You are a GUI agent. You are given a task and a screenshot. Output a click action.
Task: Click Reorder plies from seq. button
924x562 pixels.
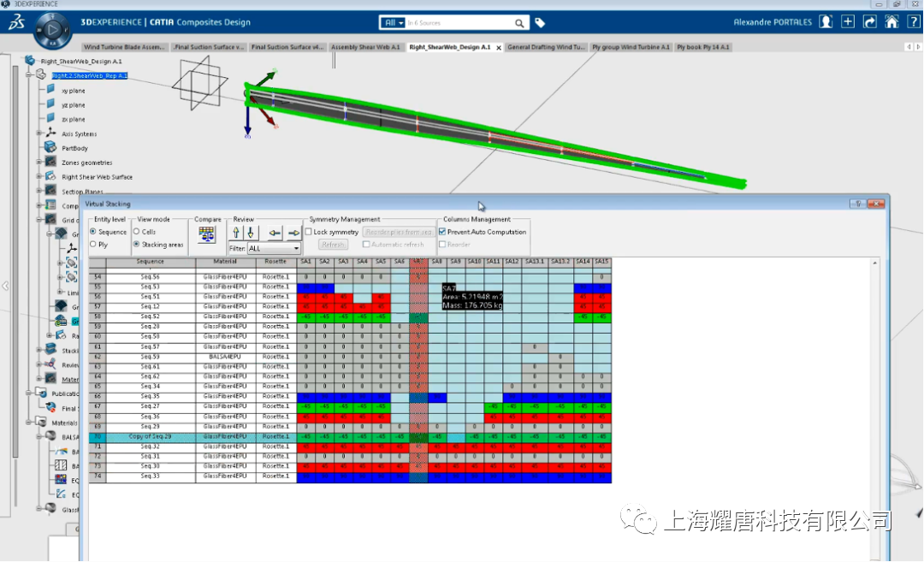tap(399, 232)
